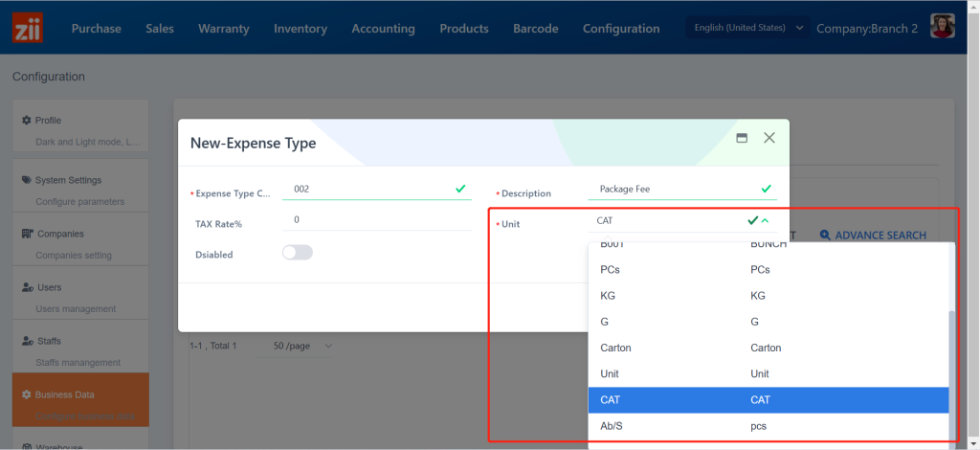Expand the 50/page pagination dropdown
Screen dimensions: 980x450
click(x=303, y=346)
